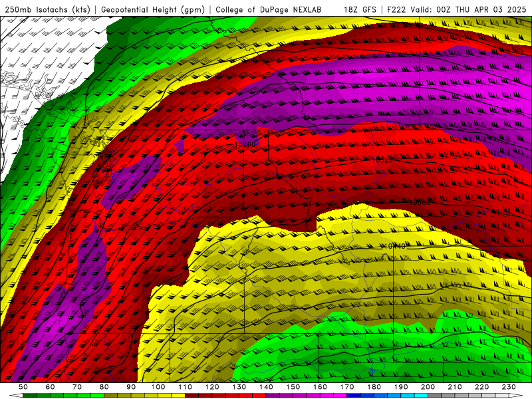Pick the dark red swatch right of 110 tick

192,396
